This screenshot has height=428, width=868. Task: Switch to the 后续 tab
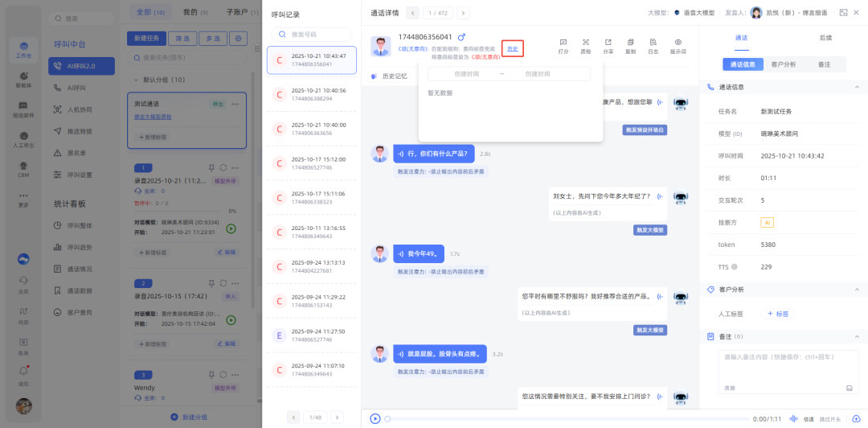pyautogui.click(x=825, y=38)
